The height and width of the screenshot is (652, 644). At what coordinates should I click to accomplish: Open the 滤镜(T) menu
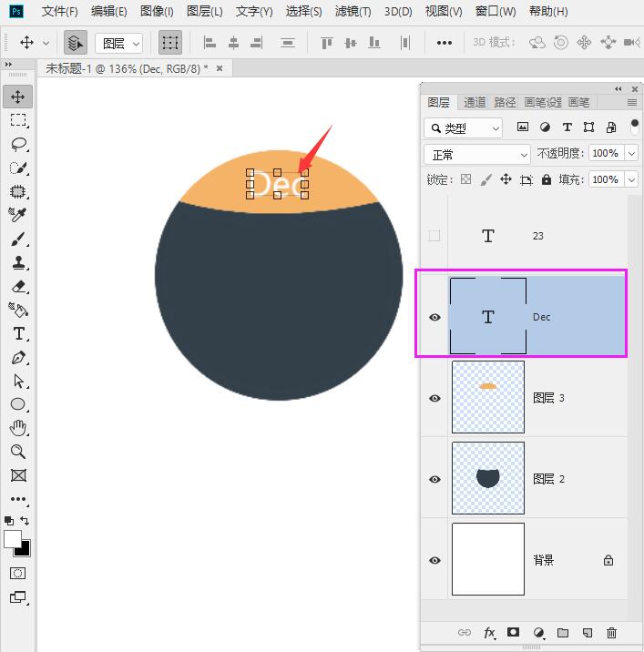pos(353,12)
